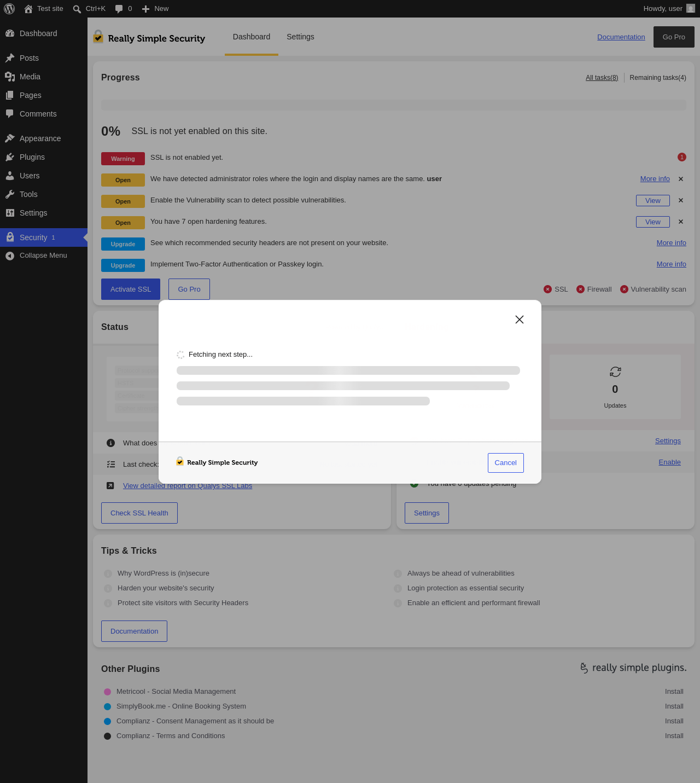Open More info for Two-Factor Authentication task

point(672,264)
